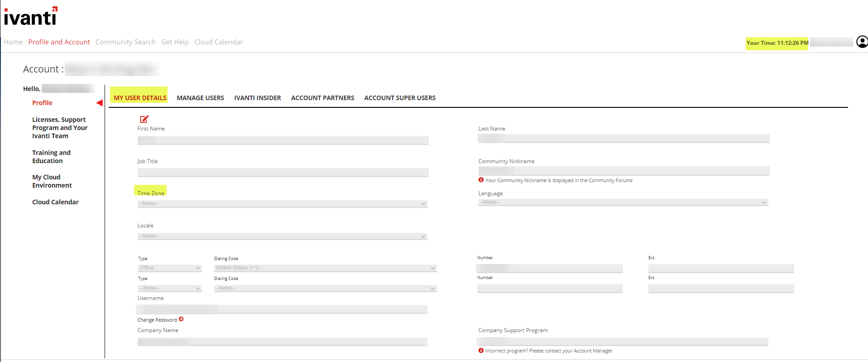Switch to the Manage Users tab

200,98
